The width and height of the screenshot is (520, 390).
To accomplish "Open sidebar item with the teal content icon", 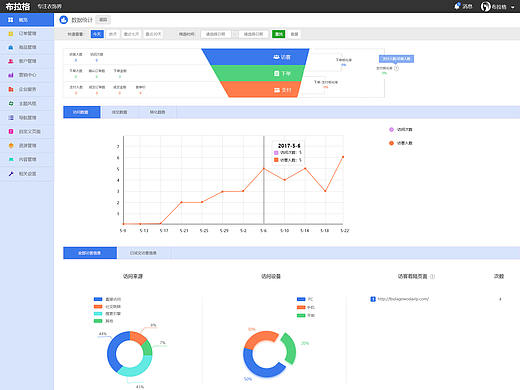I will point(27,160).
